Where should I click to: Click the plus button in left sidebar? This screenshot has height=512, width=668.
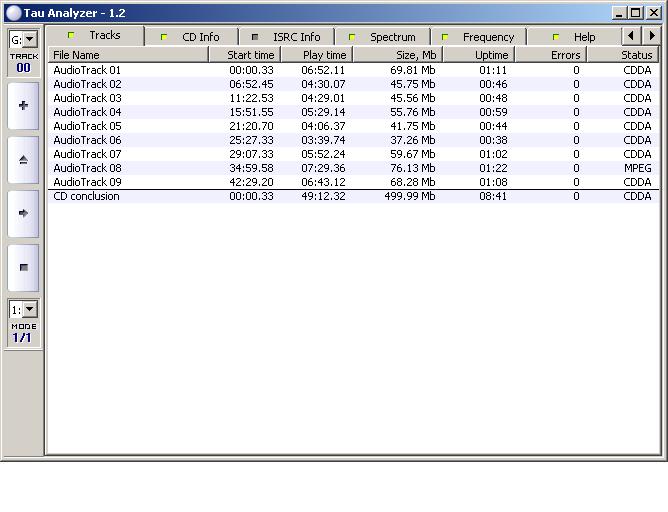click(x=23, y=106)
